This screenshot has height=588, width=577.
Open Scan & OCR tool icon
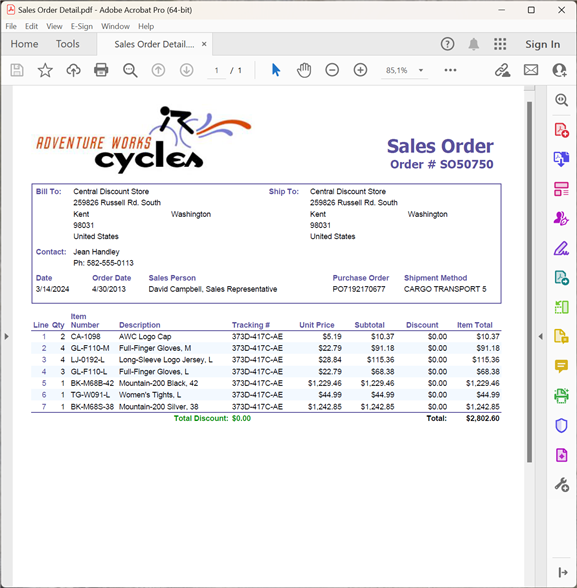coord(561,396)
